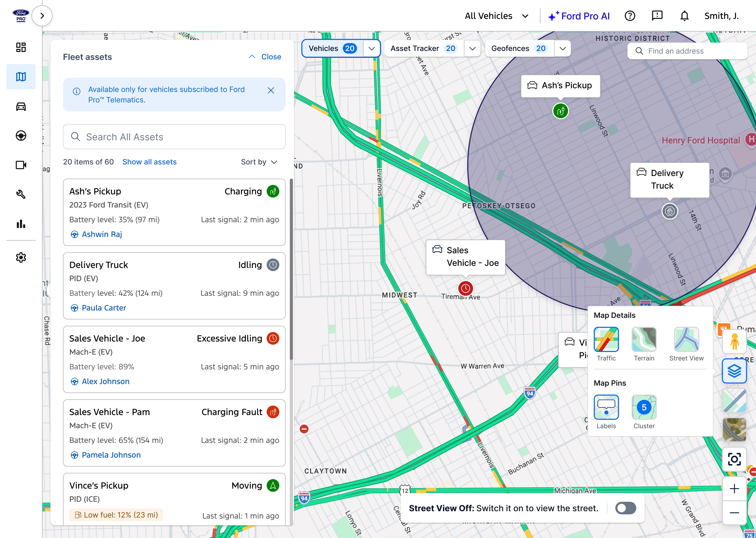This screenshot has height=538, width=756.
Task: Expand the sidebar with the arrow button
Action: 42,15
